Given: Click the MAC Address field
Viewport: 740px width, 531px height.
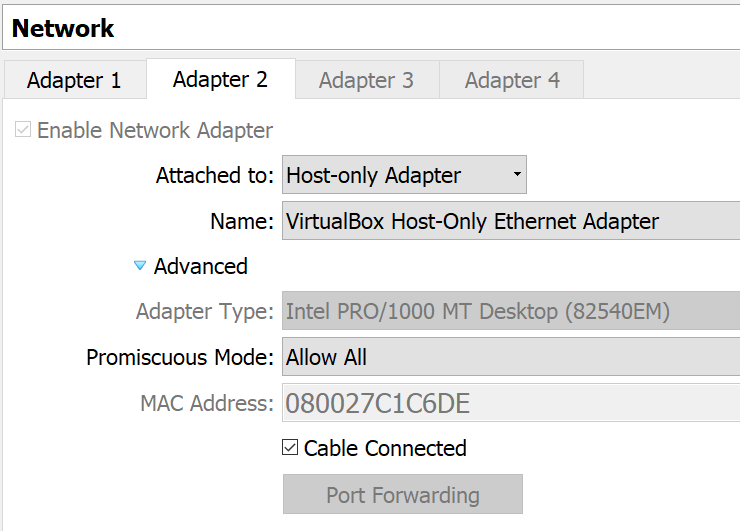Looking at the screenshot, I should click(x=511, y=403).
